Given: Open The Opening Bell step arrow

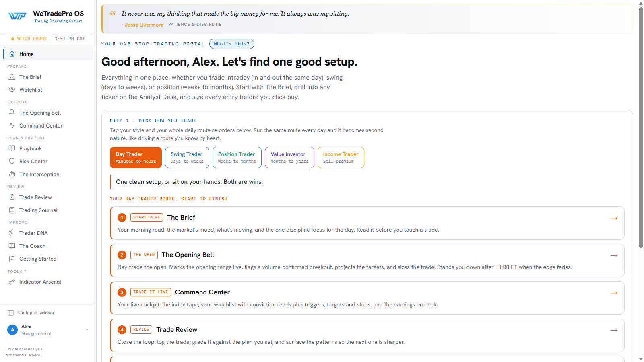Looking at the screenshot, I should (614, 255).
